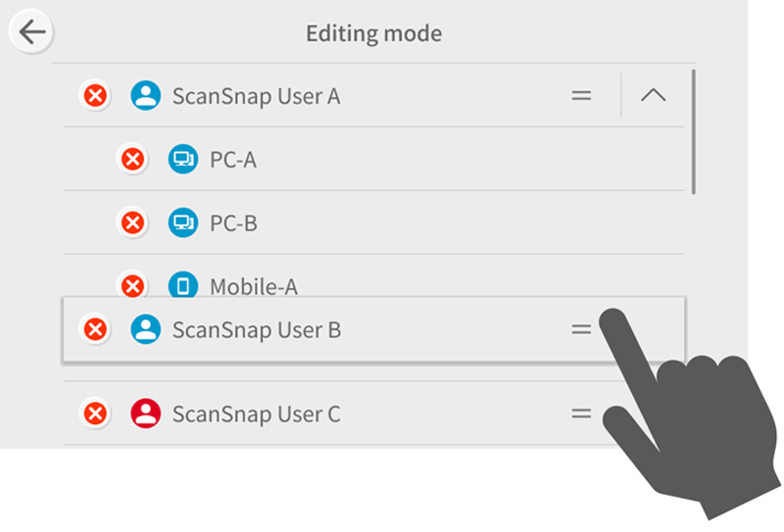Click the blue profile icon for User A
Viewport: 784px width, 532px height.
[x=146, y=96]
